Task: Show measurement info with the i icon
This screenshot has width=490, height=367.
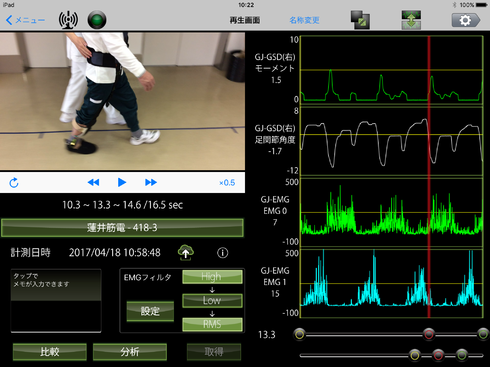Action: click(223, 253)
